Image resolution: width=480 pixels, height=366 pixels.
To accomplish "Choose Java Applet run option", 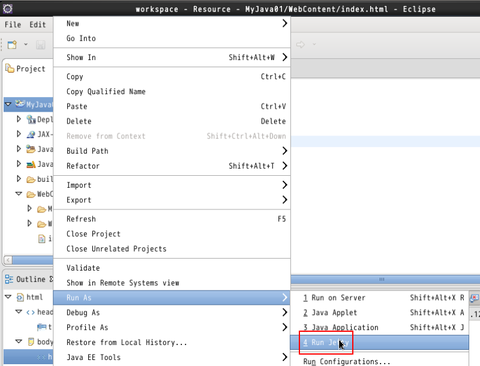I will click(x=380, y=313).
